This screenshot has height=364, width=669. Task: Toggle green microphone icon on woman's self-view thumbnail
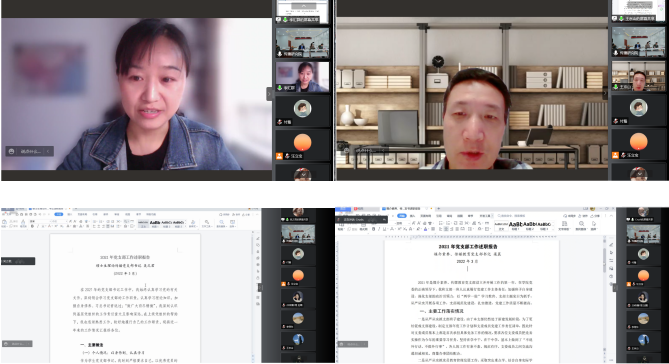coord(280,87)
